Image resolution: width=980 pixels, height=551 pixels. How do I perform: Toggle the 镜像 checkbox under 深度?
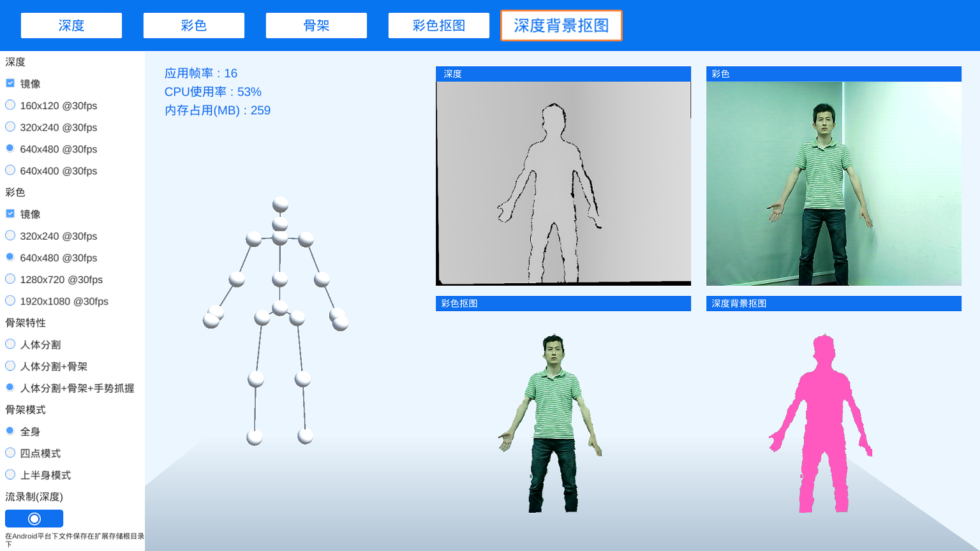[10, 83]
